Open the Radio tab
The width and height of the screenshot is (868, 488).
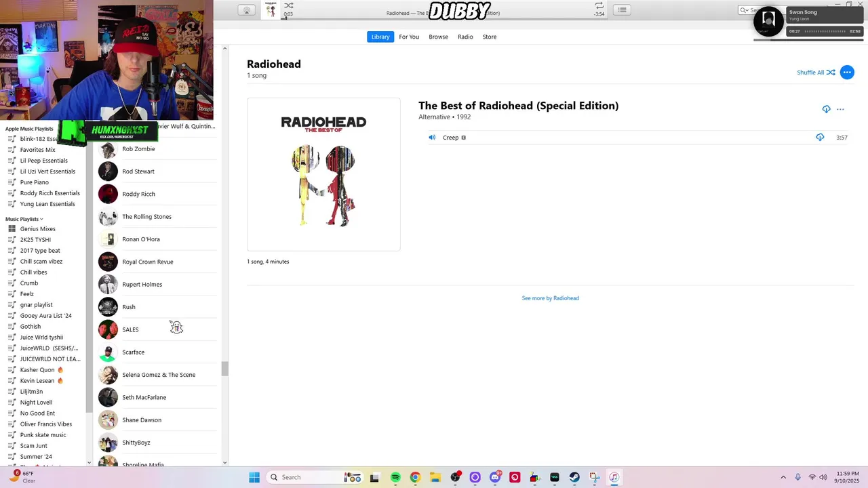465,37
